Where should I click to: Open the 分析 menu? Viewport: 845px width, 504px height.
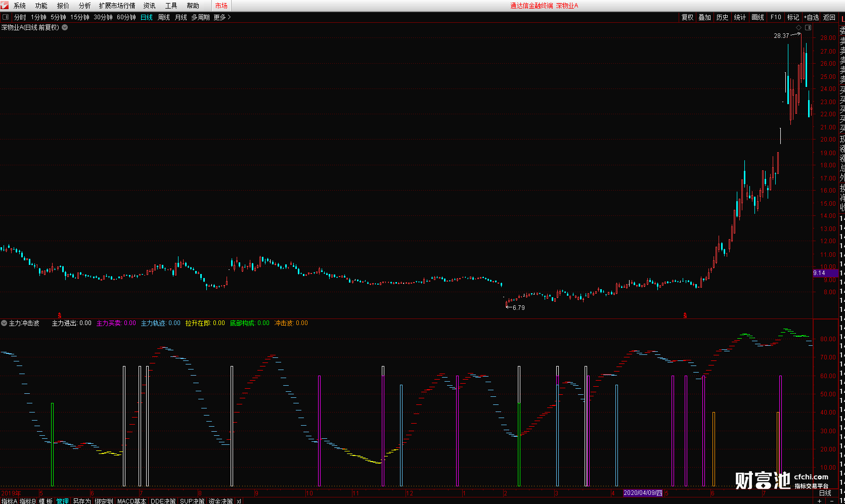(85, 6)
